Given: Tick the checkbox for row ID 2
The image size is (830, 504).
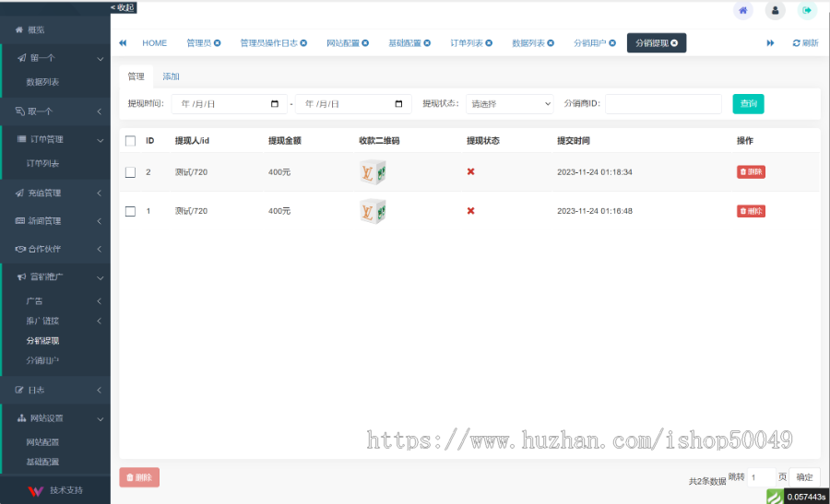Looking at the screenshot, I should 130,172.
